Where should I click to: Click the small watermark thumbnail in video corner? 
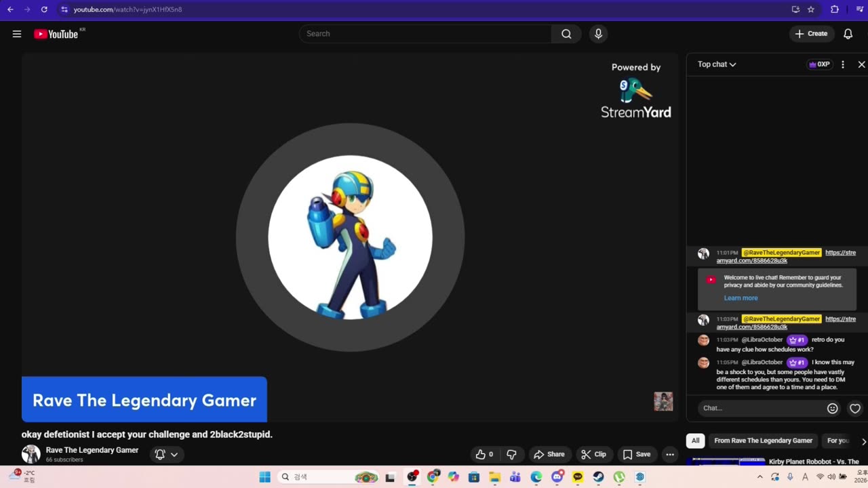pyautogui.click(x=663, y=401)
